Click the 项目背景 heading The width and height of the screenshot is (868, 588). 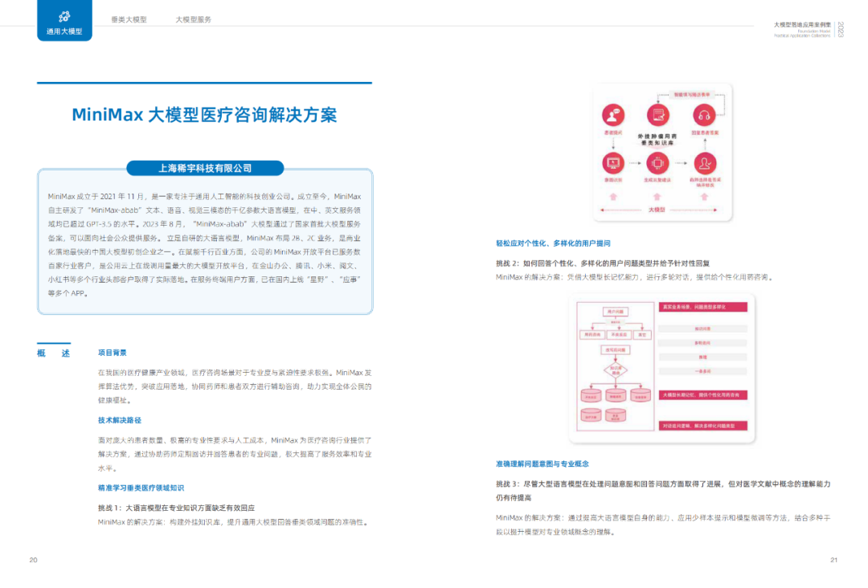point(113,353)
